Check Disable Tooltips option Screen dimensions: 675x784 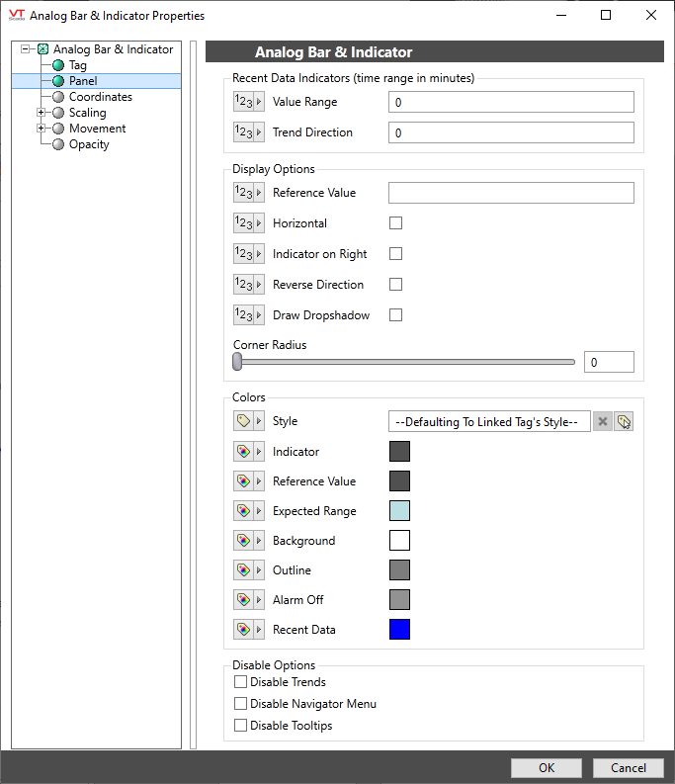240,726
